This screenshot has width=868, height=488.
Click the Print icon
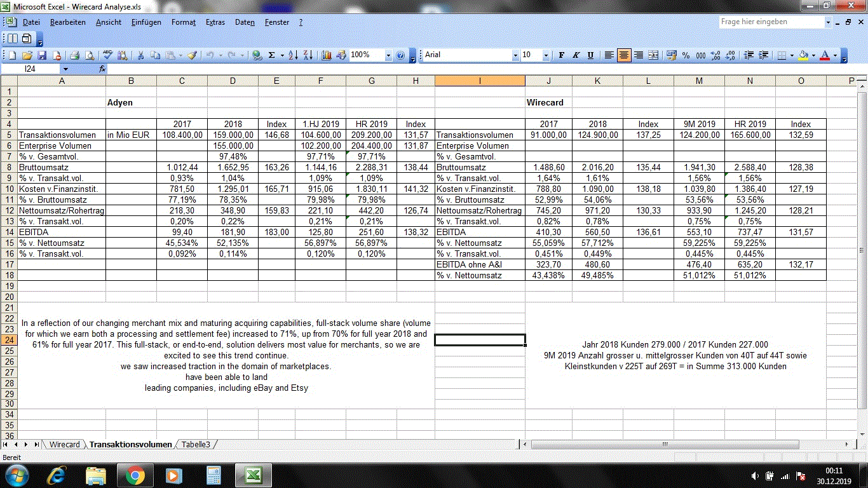pos(74,55)
